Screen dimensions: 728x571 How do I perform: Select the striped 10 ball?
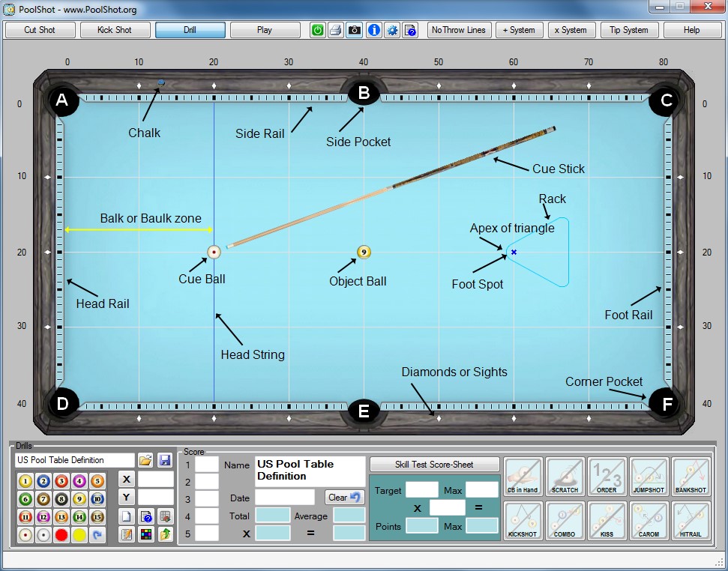(97, 499)
